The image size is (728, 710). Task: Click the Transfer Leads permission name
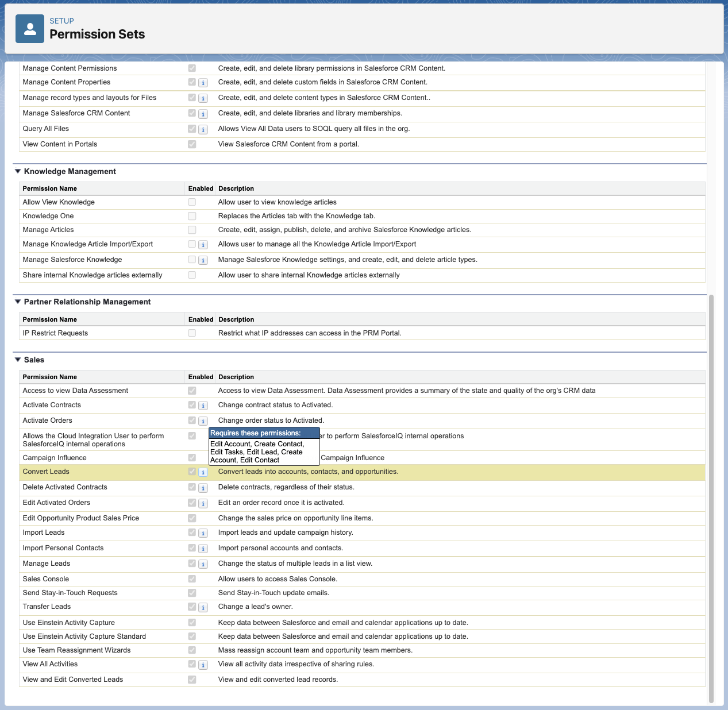pos(47,607)
